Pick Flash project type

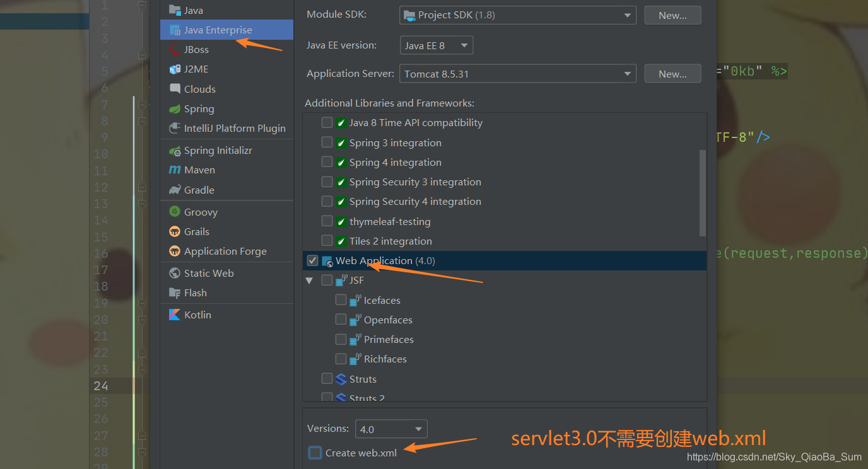tap(226, 292)
